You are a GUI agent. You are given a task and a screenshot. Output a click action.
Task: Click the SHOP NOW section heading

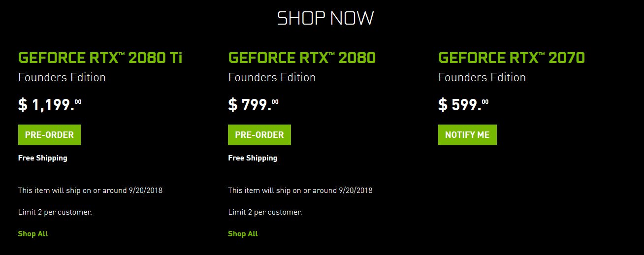[x=325, y=19]
